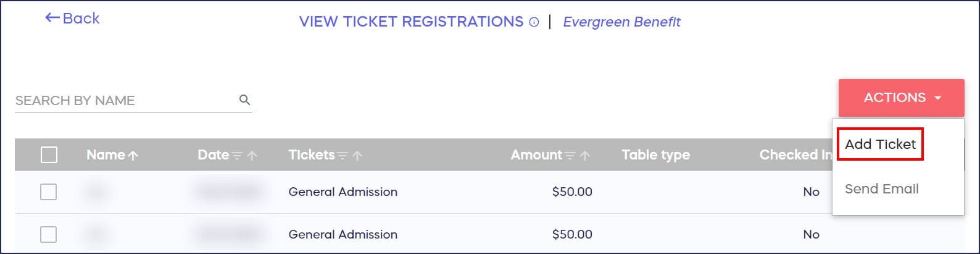Click the Tickets column sort arrow
Image resolution: width=980 pixels, height=254 pixels.
[357, 156]
